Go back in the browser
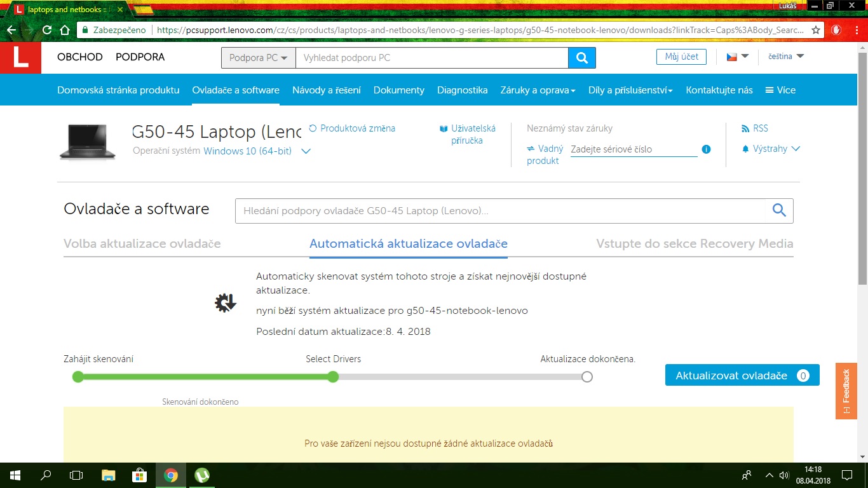This screenshot has height=488, width=868. pyautogui.click(x=11, y=30)
